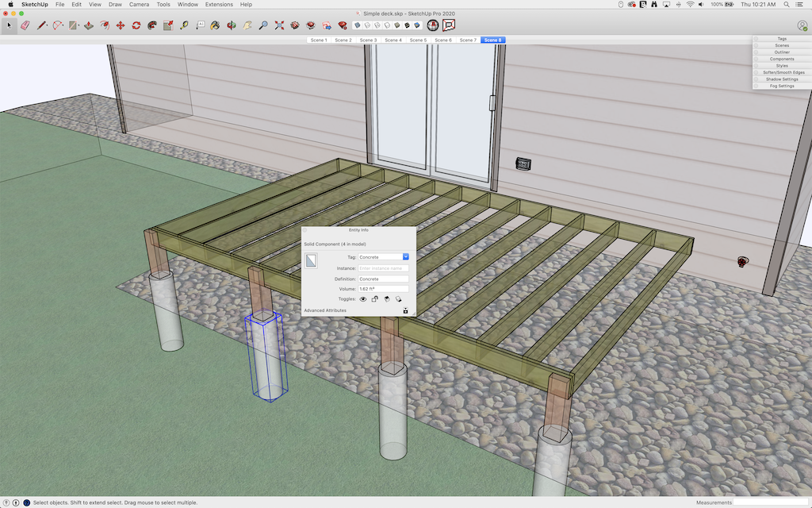This screenshot has width=812, height=508.
Task: Pick the Rotate tool
Action: (136, 25)
